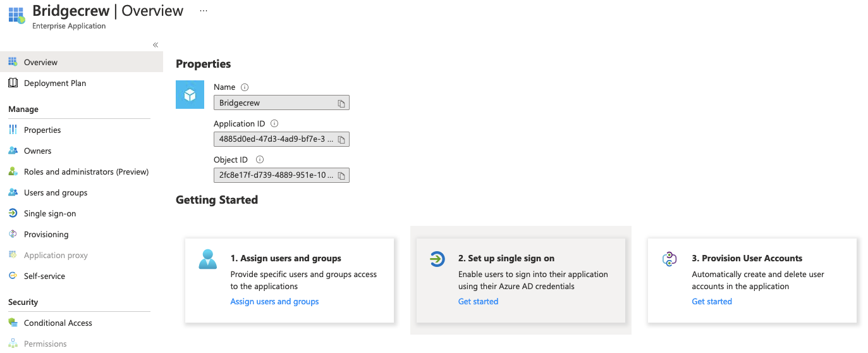The height and width of the screenshot is (353, 868).
Task: Copy the Object ID to clipboard
Action: 341,175
